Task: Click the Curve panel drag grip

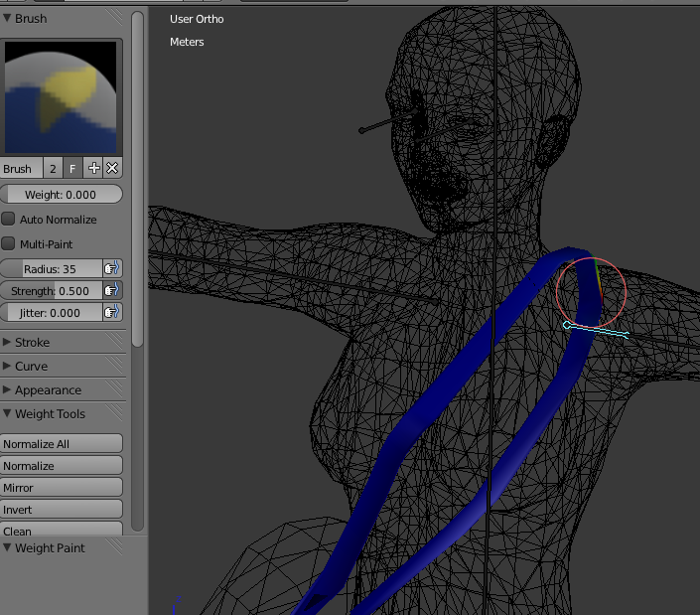Action: tap(115, 366)
